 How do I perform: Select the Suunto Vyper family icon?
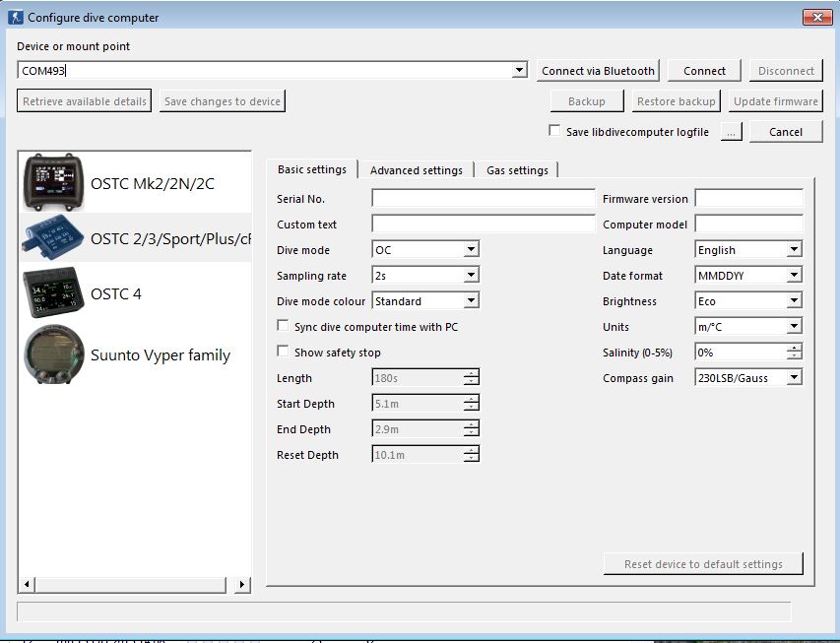click(x=53, y=354)
